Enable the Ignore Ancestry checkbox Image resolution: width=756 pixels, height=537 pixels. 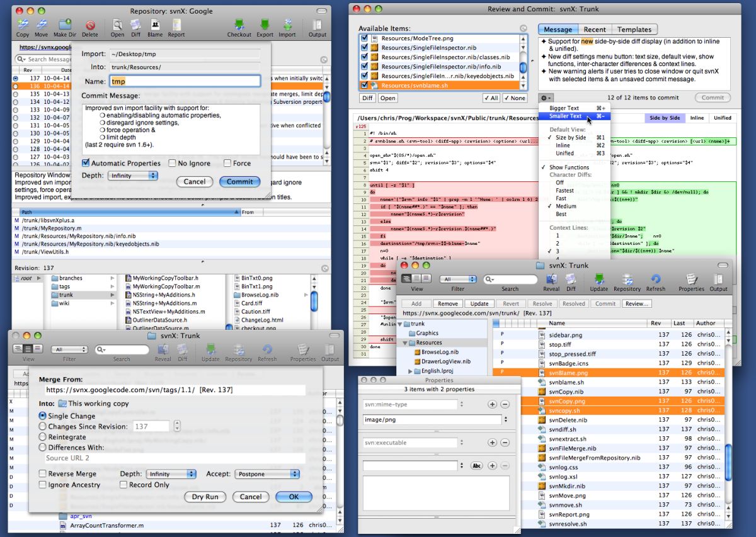pyautogui.click(x=43, y=485)
